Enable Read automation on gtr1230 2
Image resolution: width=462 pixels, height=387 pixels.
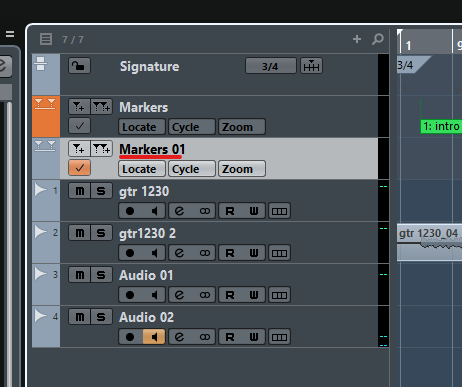(x=230, y=253)
